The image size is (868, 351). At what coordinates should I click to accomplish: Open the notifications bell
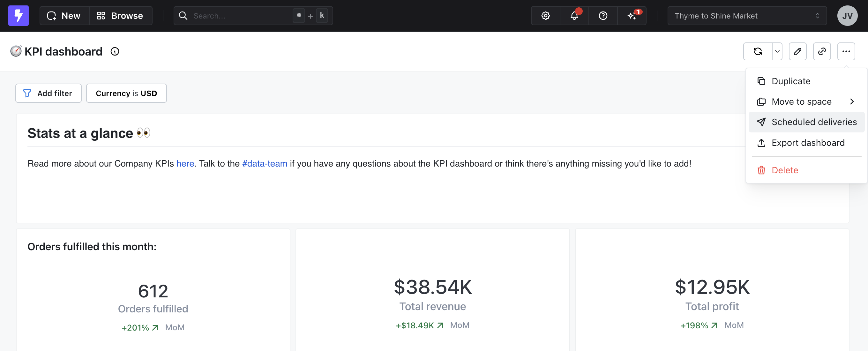coord(574,16)
